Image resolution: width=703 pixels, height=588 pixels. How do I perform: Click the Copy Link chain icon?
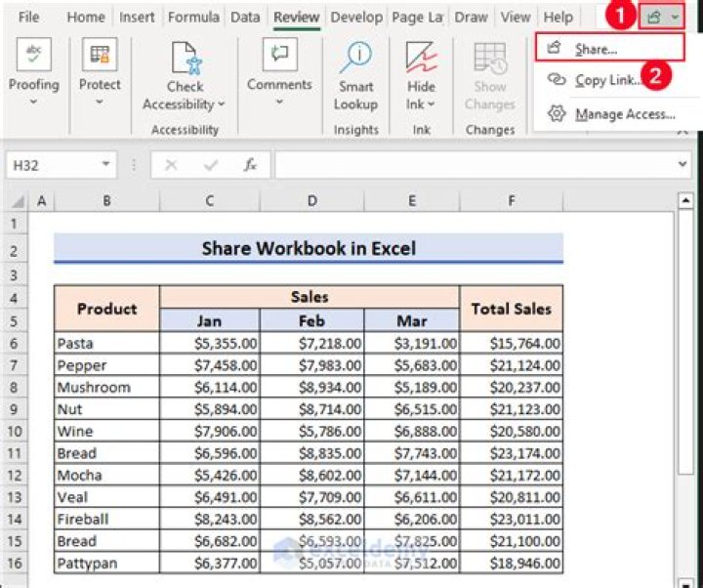pos(557,80)
